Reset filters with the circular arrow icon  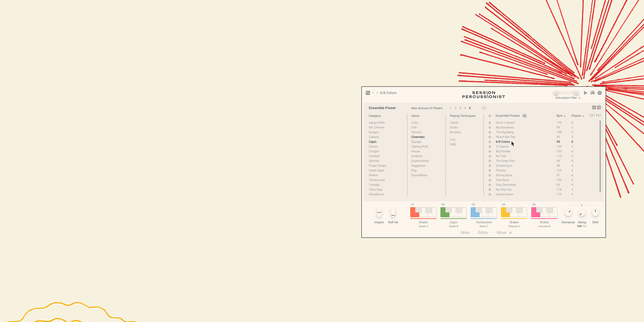coord(484,108)
